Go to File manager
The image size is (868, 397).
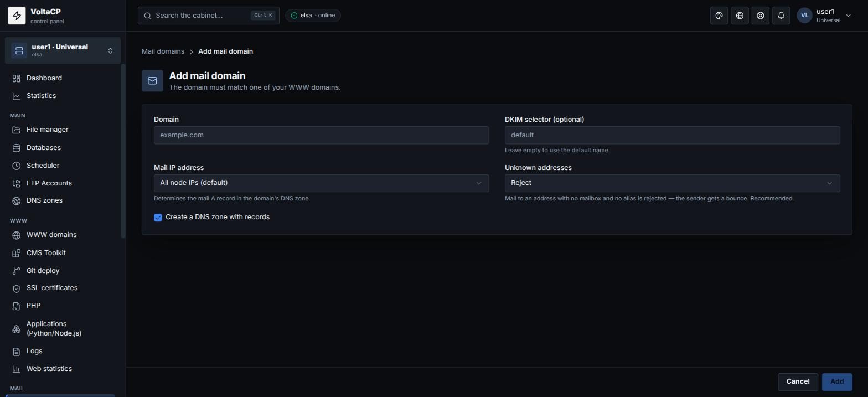pyautogui.click(x=63, y=130)
